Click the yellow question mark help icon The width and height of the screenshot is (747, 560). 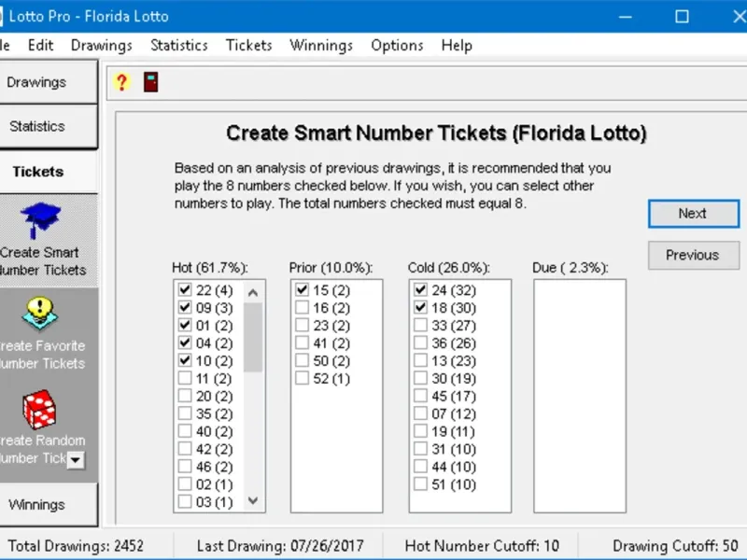pos(122,82)
